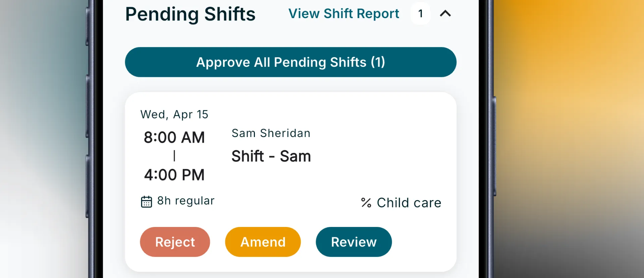Viewport: 644px width, 278px height.
Task: Select Review for the pending shift
Action: click(x=354, y=242)
